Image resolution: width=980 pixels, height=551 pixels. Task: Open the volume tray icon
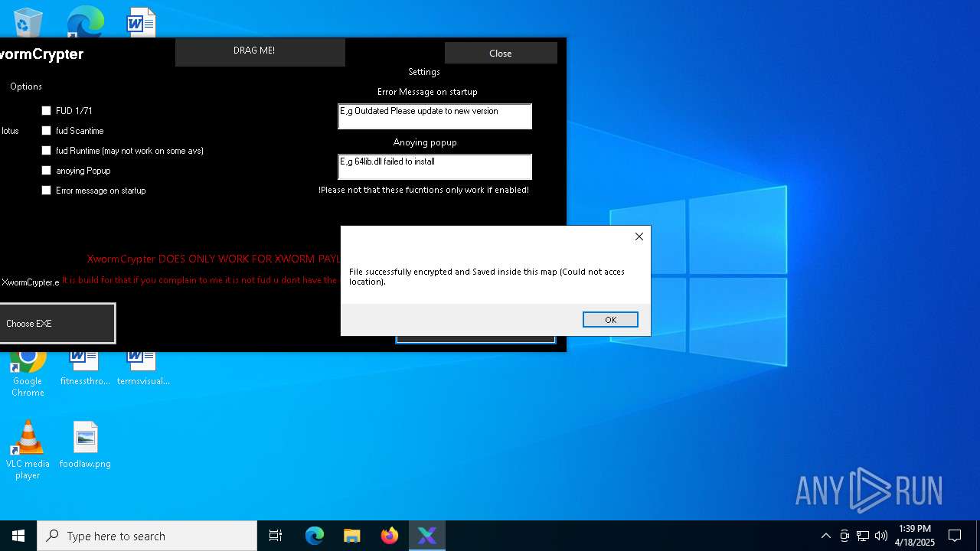(x=881, y=536)
